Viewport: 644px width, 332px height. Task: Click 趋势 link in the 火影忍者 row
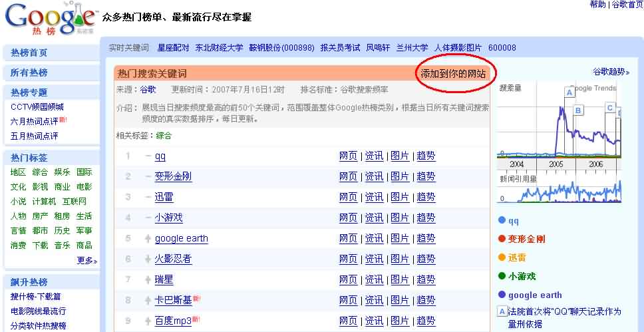(426, 259)
